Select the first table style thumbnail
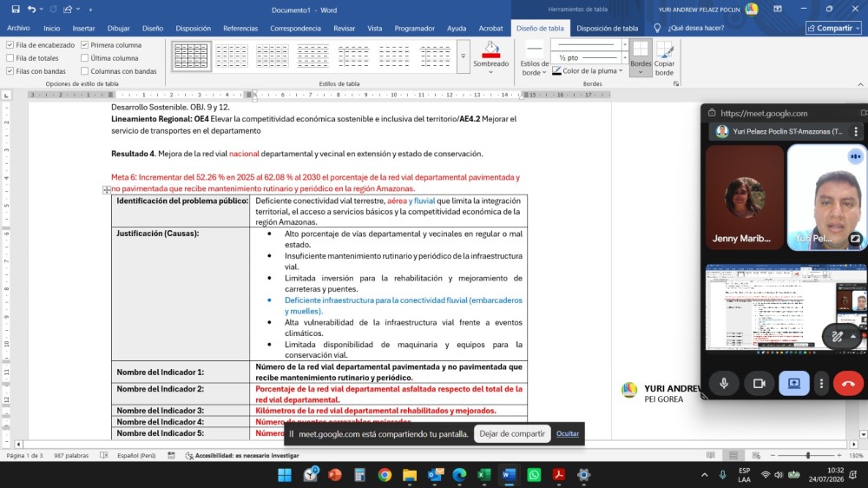 (191, 56)
